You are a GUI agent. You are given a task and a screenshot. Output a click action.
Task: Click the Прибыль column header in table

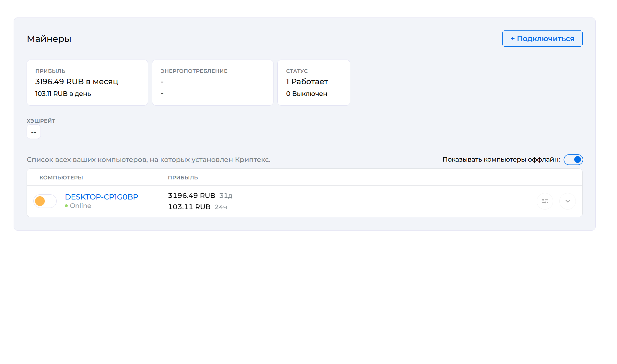pyautogui.click(x=183, y=177)
